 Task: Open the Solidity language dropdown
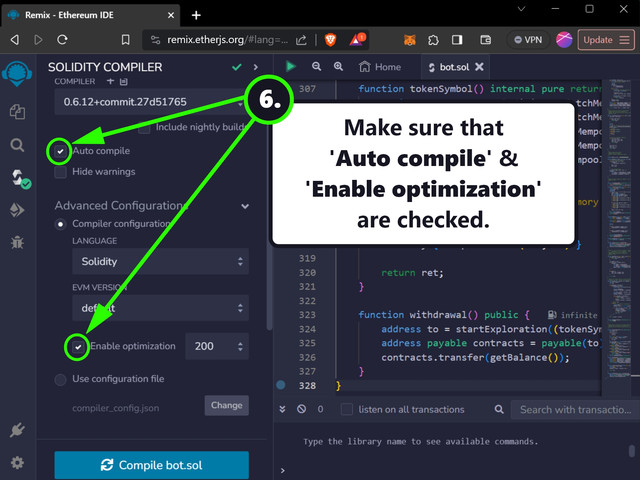point(159,262)
